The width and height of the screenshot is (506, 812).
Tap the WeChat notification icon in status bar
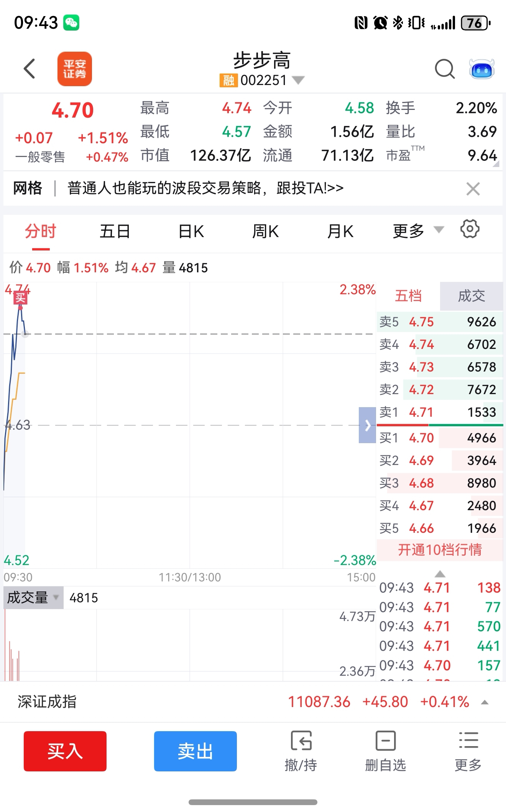click(71, 23)
